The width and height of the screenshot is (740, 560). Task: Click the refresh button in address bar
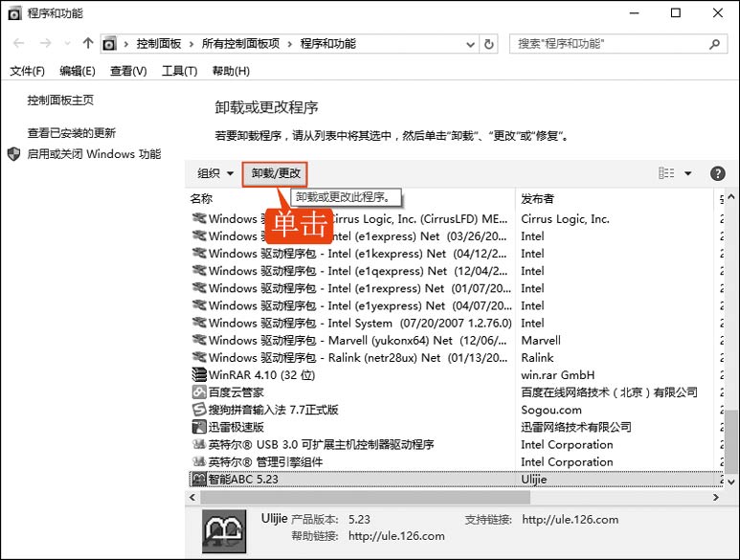[x=489, y=44]
